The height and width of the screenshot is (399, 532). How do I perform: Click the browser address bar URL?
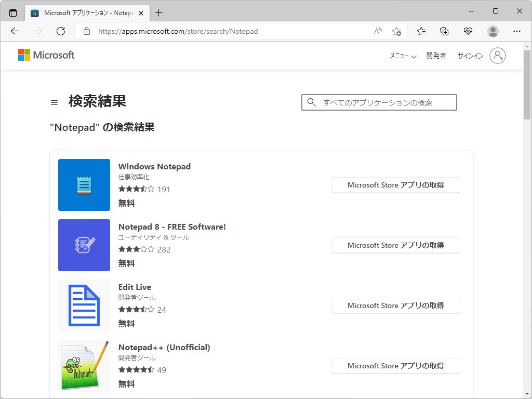178,31
